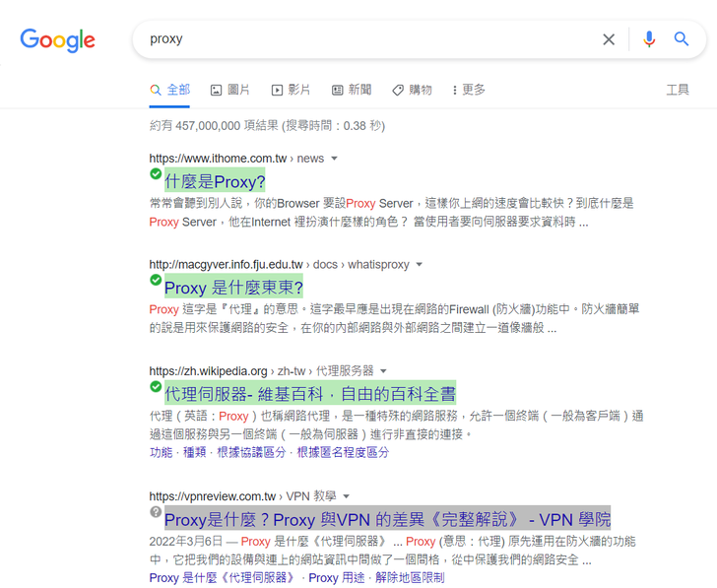Expand arrow next to ithome.com.tw news URL
The width and height of the screenshot is (717, 588).
(x=334, y=159)
